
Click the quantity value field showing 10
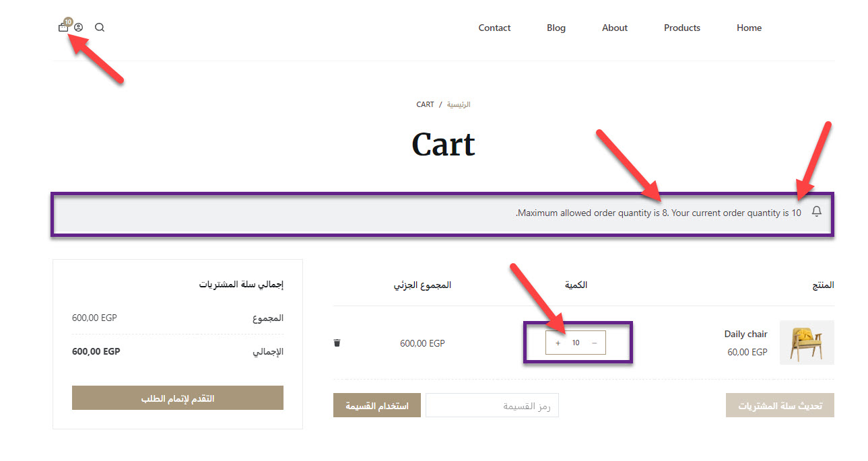(x=576, y=343)
